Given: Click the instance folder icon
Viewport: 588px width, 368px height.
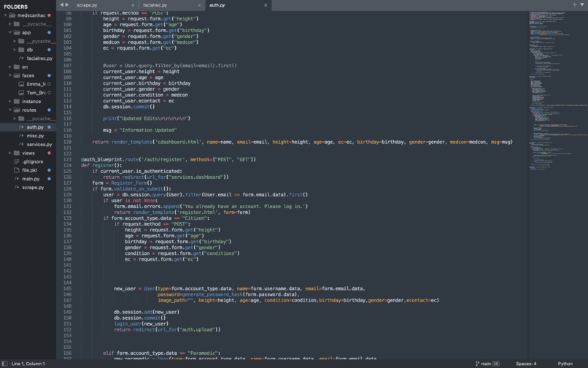Looking at the screenshot, I should click(x=17, y=101).
